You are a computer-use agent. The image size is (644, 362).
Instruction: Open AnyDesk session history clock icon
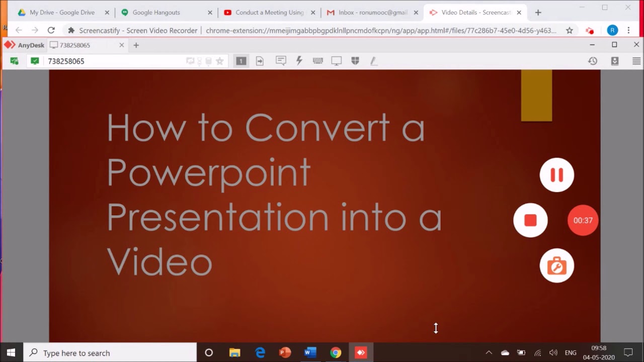[x=593, y=61]
